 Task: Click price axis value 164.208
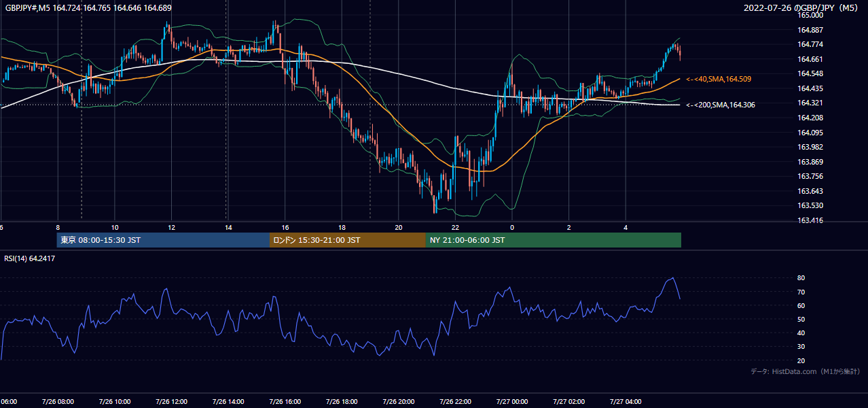point(810,118)
